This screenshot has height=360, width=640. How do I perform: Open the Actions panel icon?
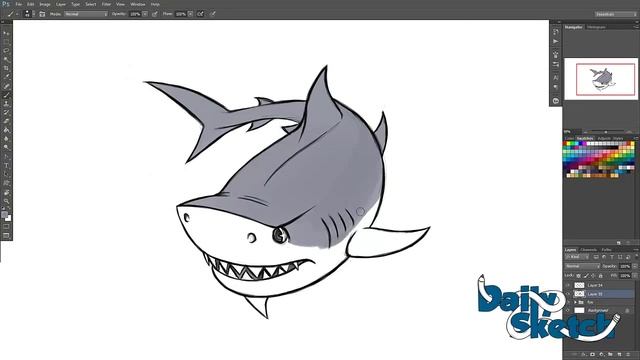pos(556,41)
